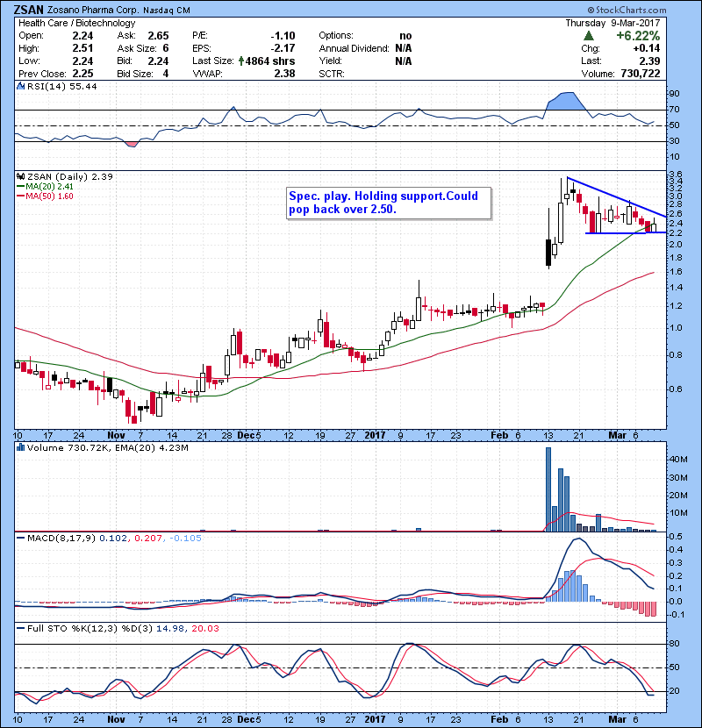Image resolution: width=702 pixels, height=728 pixels.
Task: Click the Last price 2.39 in header
Action: tap(649, 61)
